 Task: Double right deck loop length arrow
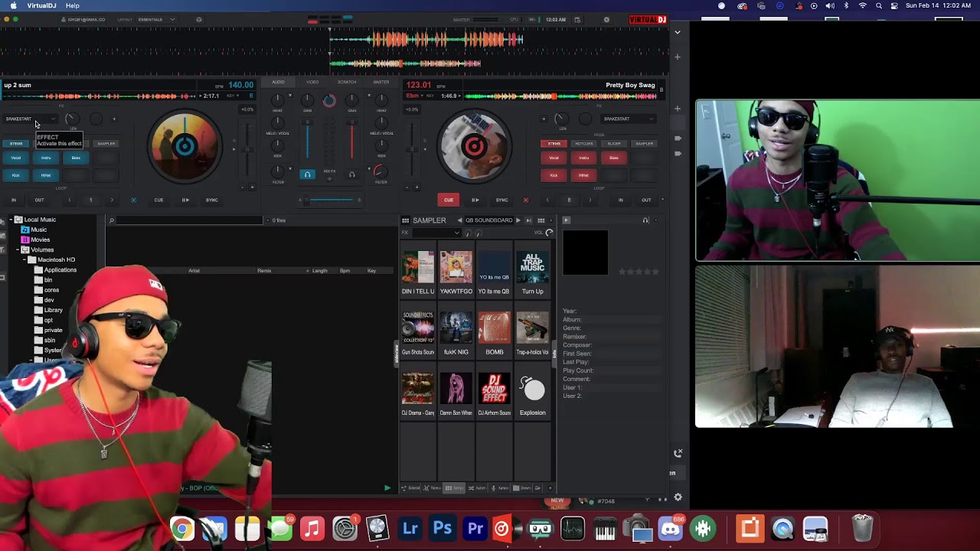[590, 200]
